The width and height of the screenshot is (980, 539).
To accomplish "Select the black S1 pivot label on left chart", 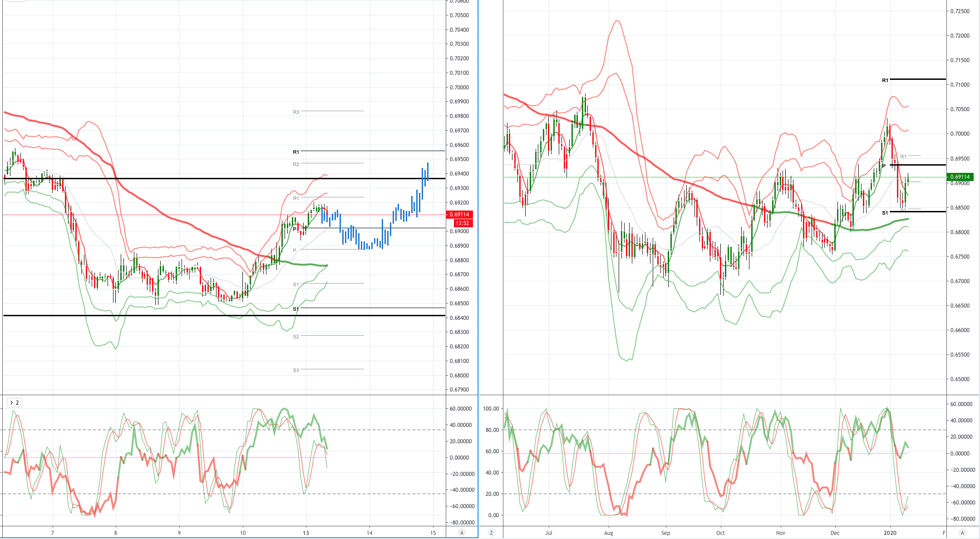I will pyautogui.click(x=296, y=309).
